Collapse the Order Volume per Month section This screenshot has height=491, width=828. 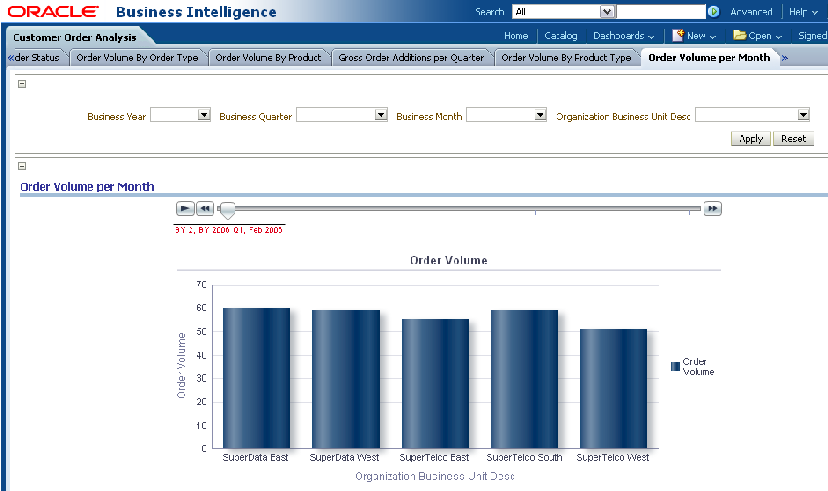point(22,166)
